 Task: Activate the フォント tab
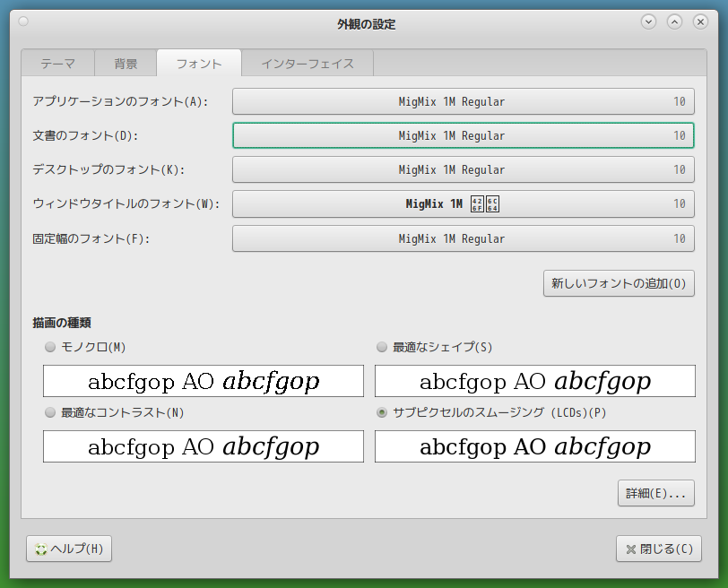pos(199,63)
